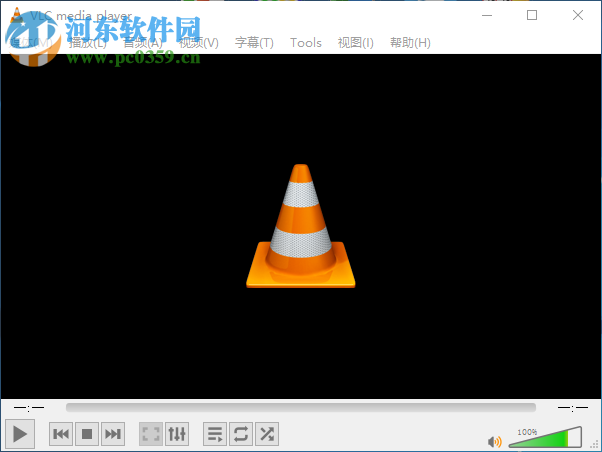The height and width of the screenshot is (452, 602).
Task: Skip to next media track
Action: (113, 434)
